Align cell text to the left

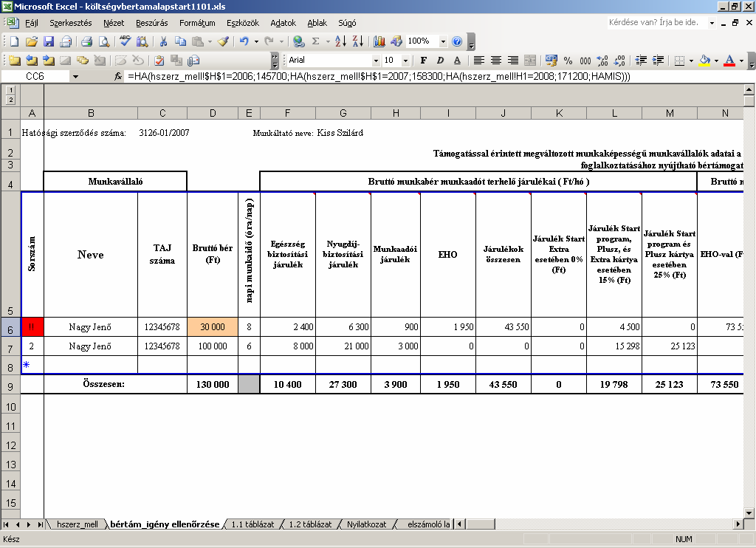(x=478, y=61)
